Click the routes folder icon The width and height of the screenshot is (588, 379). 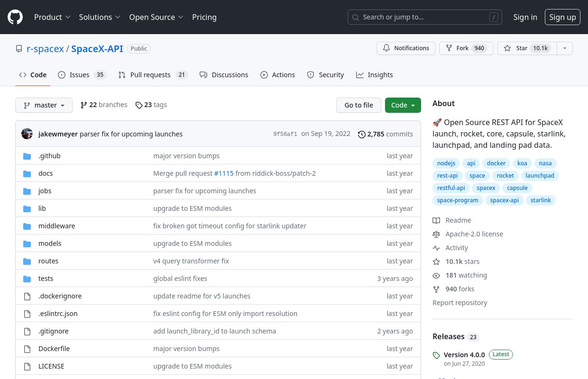[28, 261]
